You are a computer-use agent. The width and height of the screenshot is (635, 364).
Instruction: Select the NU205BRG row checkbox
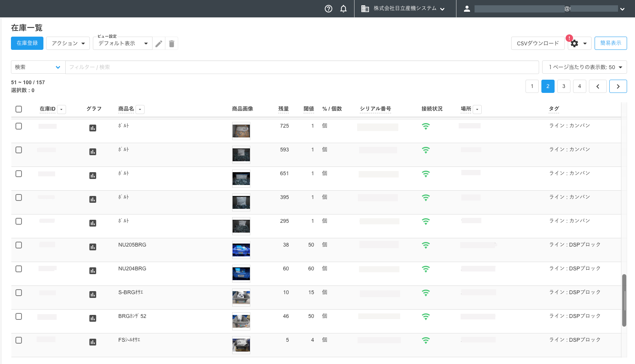coord(18,245)
